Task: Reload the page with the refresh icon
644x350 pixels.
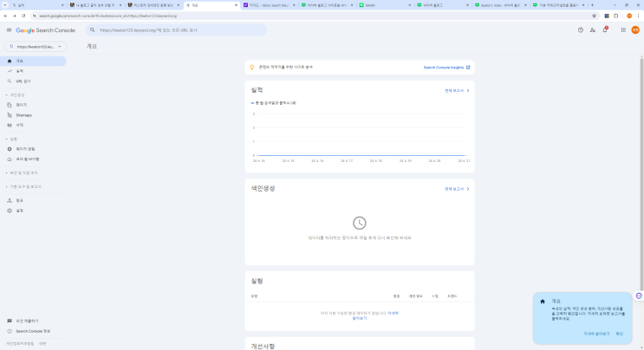Action: (23, 16)
